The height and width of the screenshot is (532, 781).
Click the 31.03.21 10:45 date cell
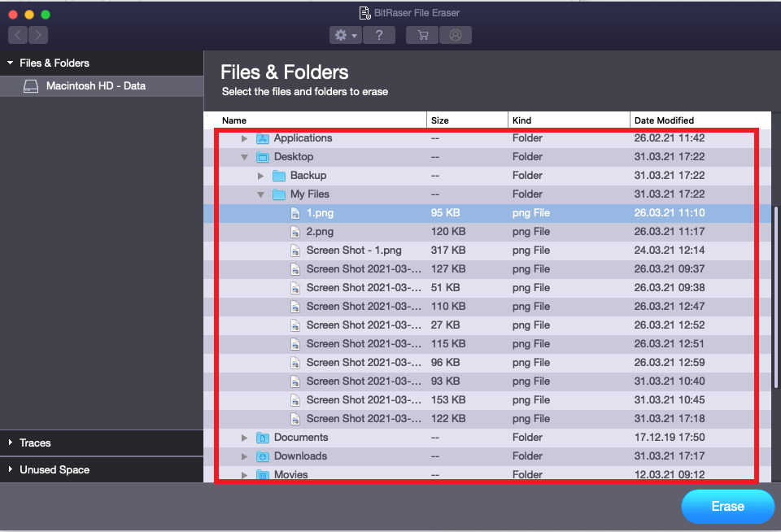[x=670, y=399]
